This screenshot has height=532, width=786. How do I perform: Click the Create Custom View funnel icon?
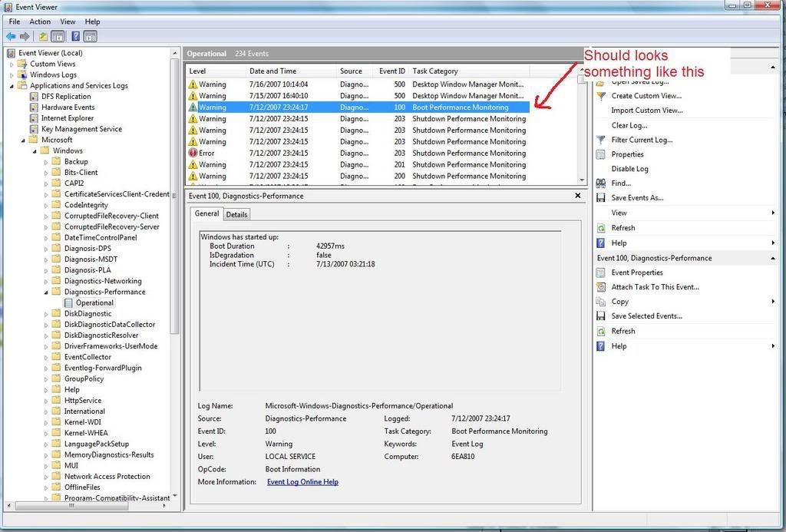pos(602,96)
